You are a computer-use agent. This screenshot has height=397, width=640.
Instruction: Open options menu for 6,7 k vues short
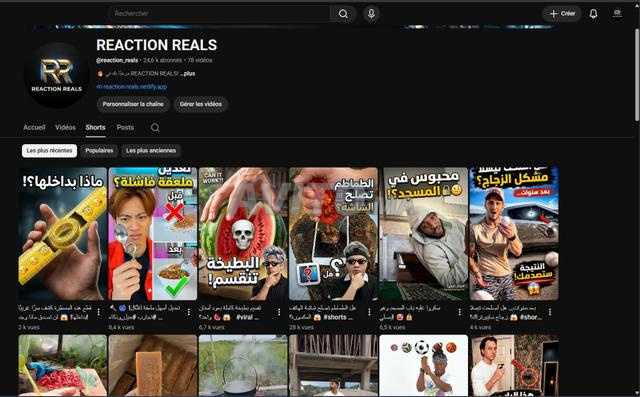(x=279, y=312)
